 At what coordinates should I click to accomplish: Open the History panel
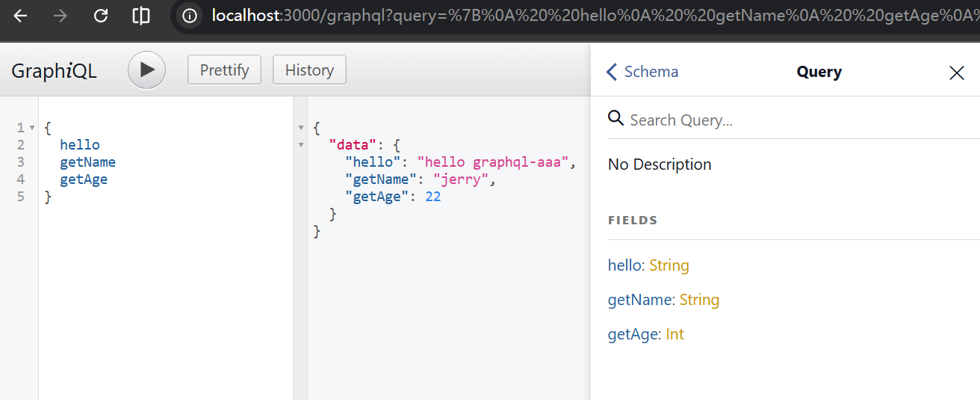click(x=309, y=70)
